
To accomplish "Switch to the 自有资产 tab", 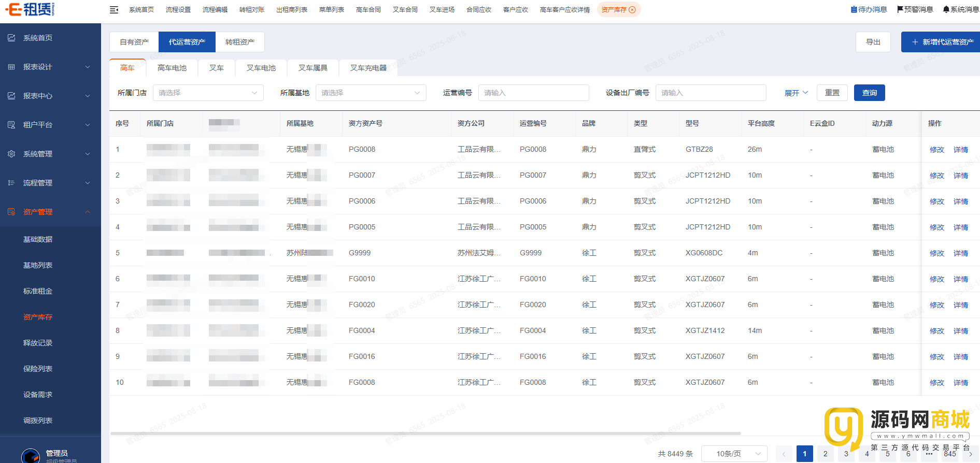I will pos(134,42).
